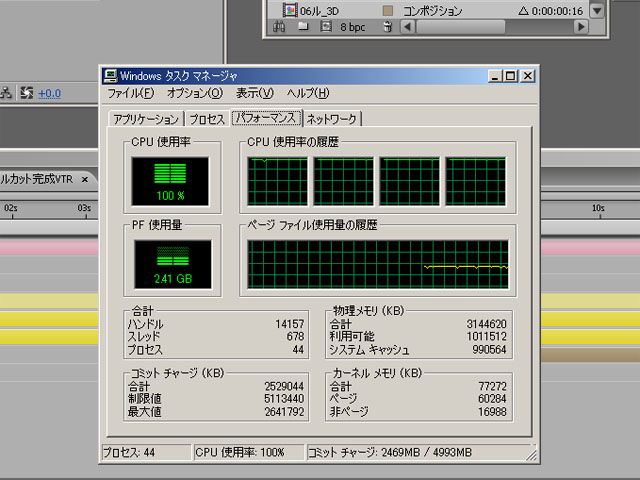Screen dimensions: 640x480
Task: Click the first CPU usage history graph
Action: tap(278, 182)
